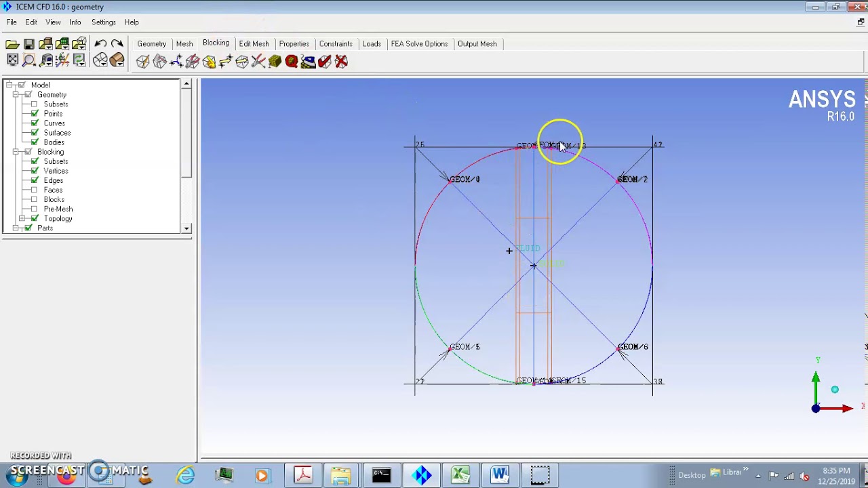Click the Create Block icon
Screen dimensions: 868x488
142,62
